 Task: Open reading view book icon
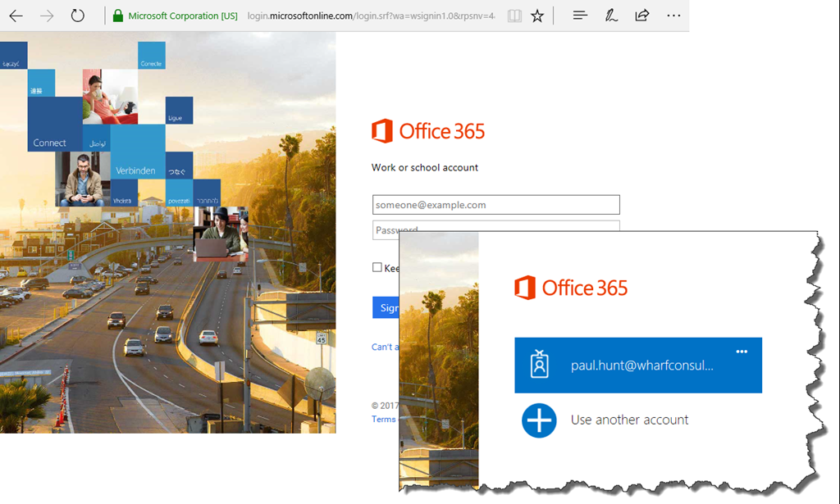point(514,16)
